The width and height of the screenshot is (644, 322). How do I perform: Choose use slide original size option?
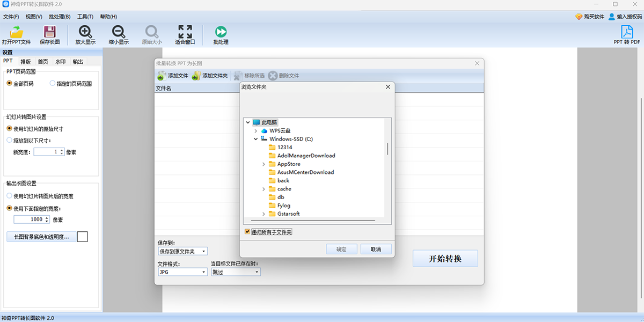point(9,129)
